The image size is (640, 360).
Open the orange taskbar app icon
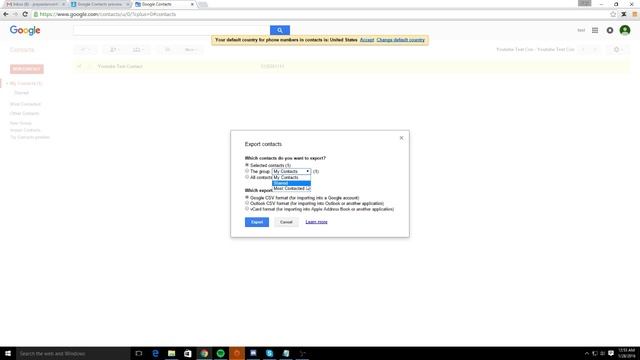pos(237,353)
